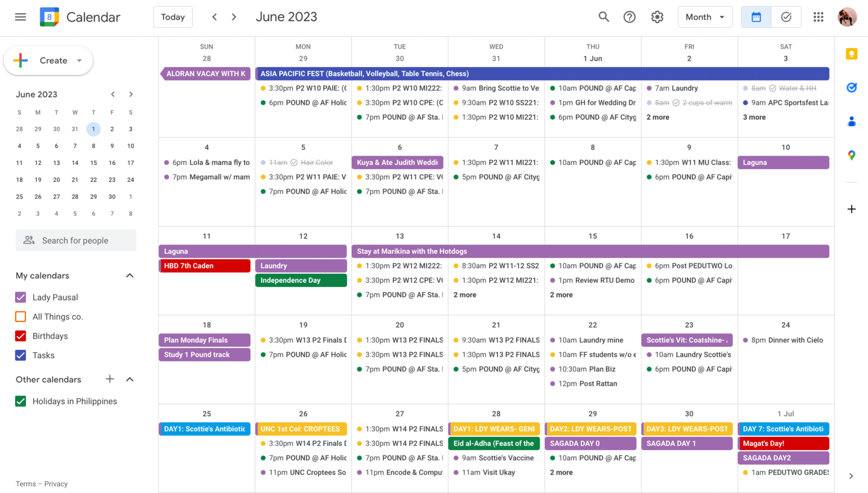Viewport: 868px width, 493px height.
Task: Show 2 more events on June 15
Action: [x=561, y=295]
